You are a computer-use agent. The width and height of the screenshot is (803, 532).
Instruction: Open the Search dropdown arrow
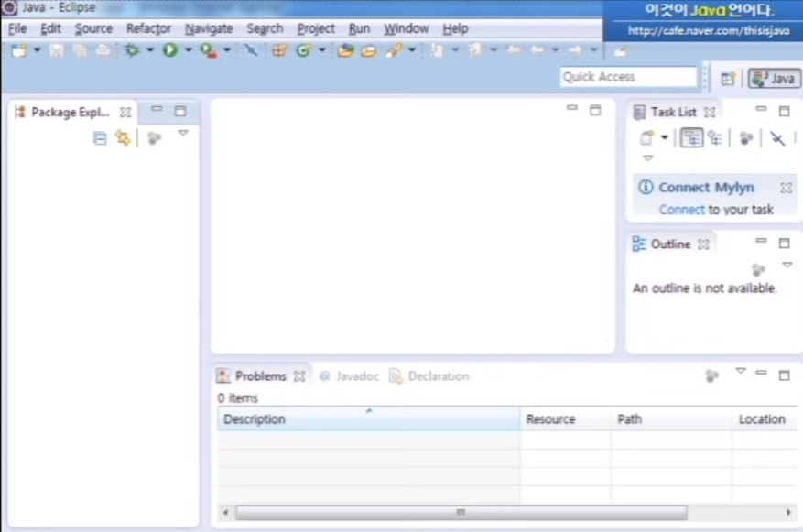point(412,50)
